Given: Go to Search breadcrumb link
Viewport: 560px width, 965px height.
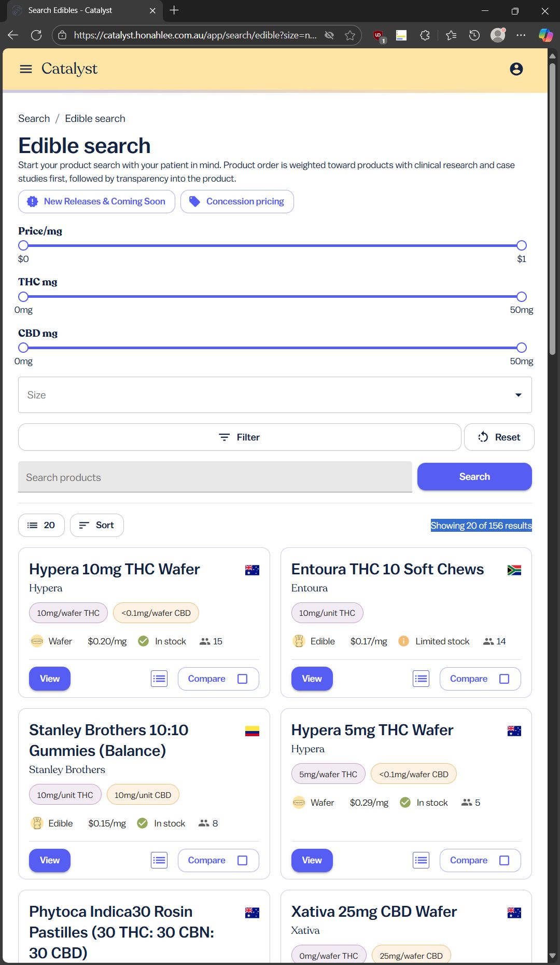Looking at the screenshot, I should (x=34, y=118).
